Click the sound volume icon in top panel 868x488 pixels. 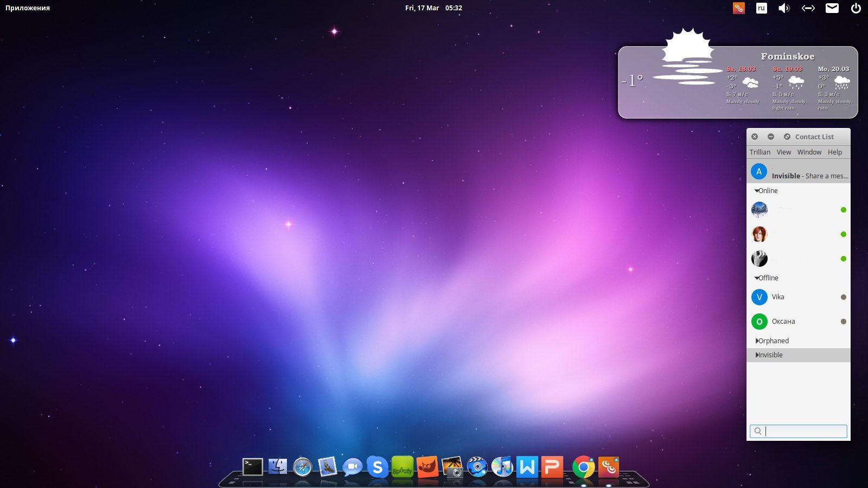[x=784, y=8]
